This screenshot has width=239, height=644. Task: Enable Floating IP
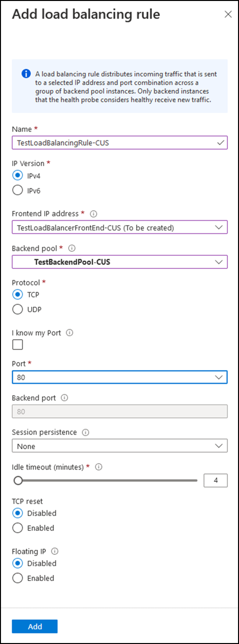pos(18,578)
